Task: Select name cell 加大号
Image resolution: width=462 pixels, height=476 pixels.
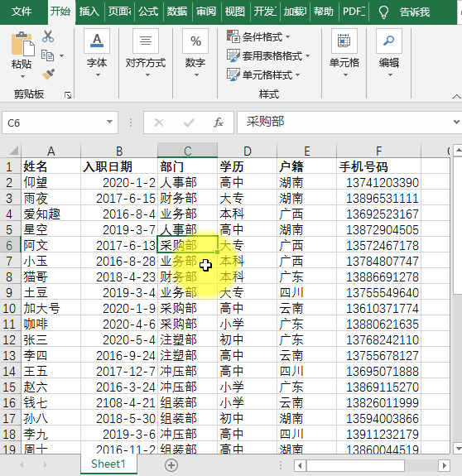Action: point(51,309)
